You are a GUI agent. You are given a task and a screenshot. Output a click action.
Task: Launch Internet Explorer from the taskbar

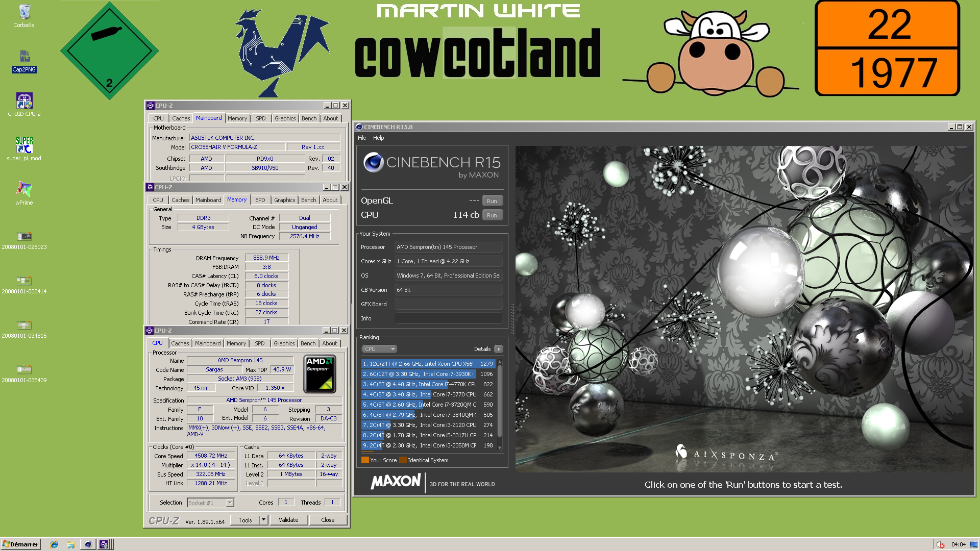[x=54, y=544]
